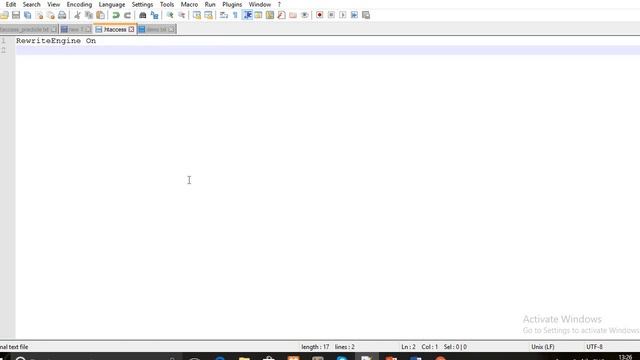The image size is (640, 360).
Task: Click the Paste clipboard toolbar icon
Action: pos(100,15)
